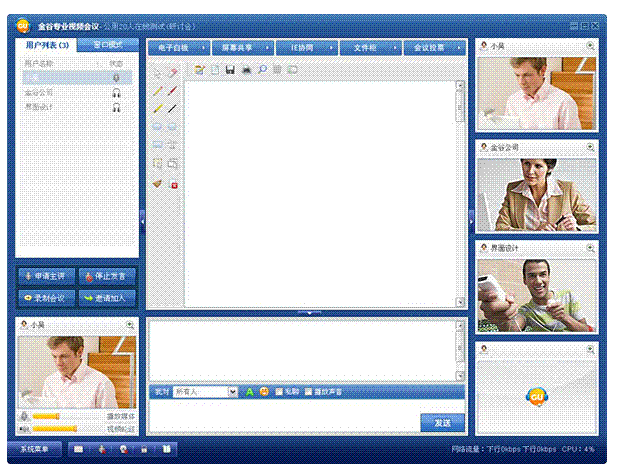Click the 视频标注 link under local video
Viewport: 624px width, 473px height.
coord(121,429)
